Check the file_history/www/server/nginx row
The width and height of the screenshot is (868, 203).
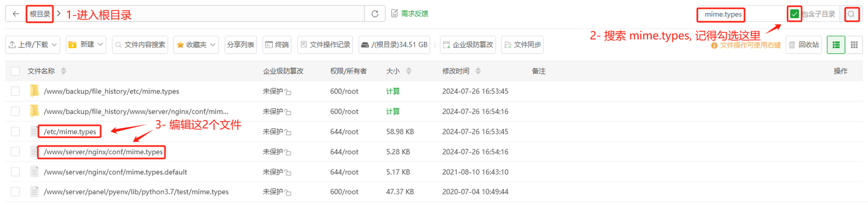(x=15, y=112)
